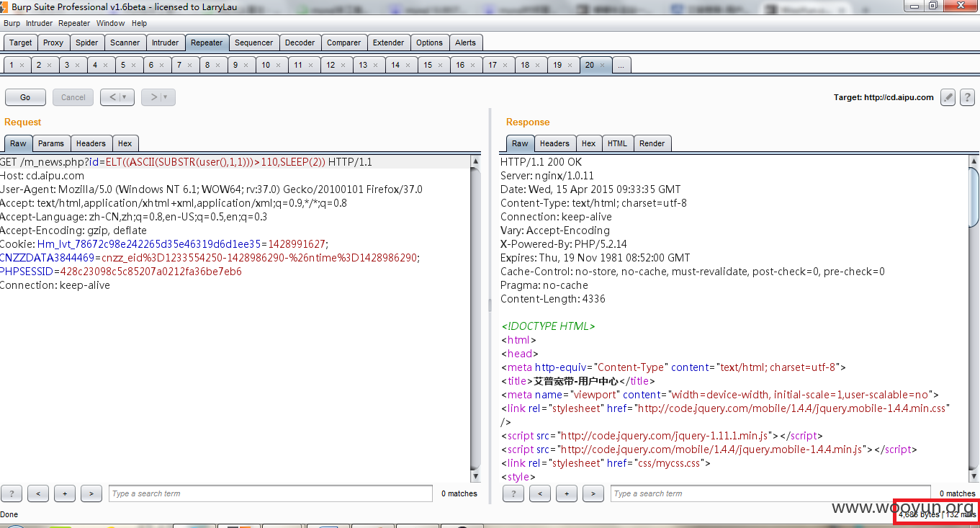The height and width of the screenshot is (528, 980).
Task: Click the Go button
Action: coord(25,97)
